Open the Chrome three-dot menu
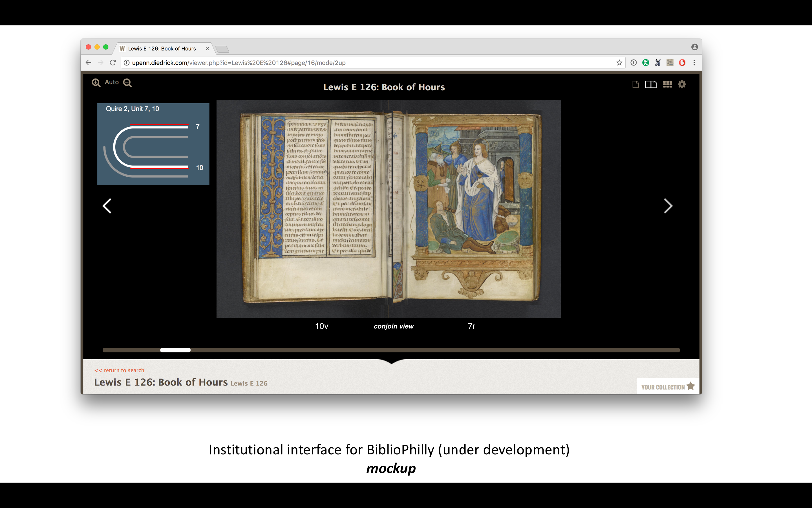This screenshot has width=812, height=508. tap(694, 62)
